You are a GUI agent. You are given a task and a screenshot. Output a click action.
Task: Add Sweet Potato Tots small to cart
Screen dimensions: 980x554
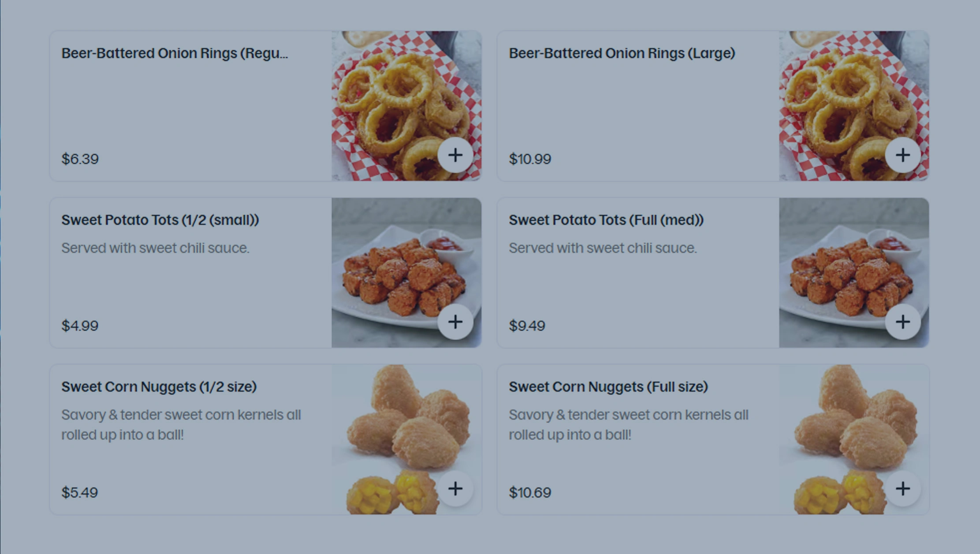[x=455, y=322]
